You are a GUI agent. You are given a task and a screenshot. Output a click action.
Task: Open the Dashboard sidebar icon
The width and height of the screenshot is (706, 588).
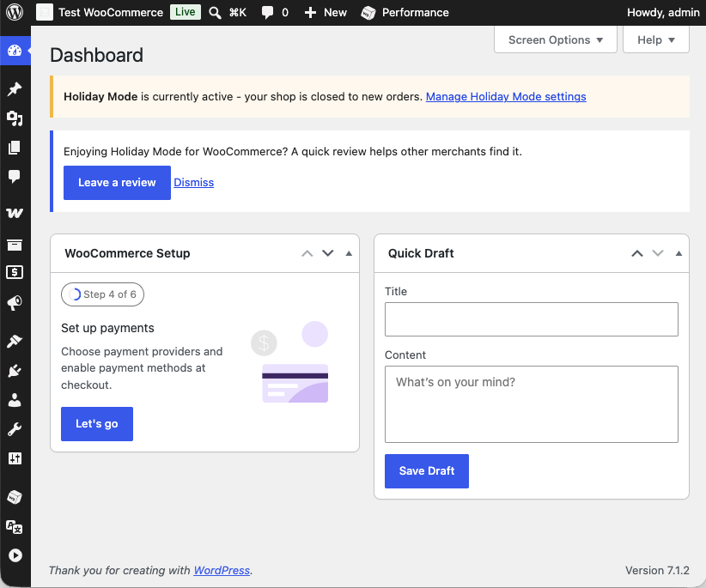pos(15,51)
